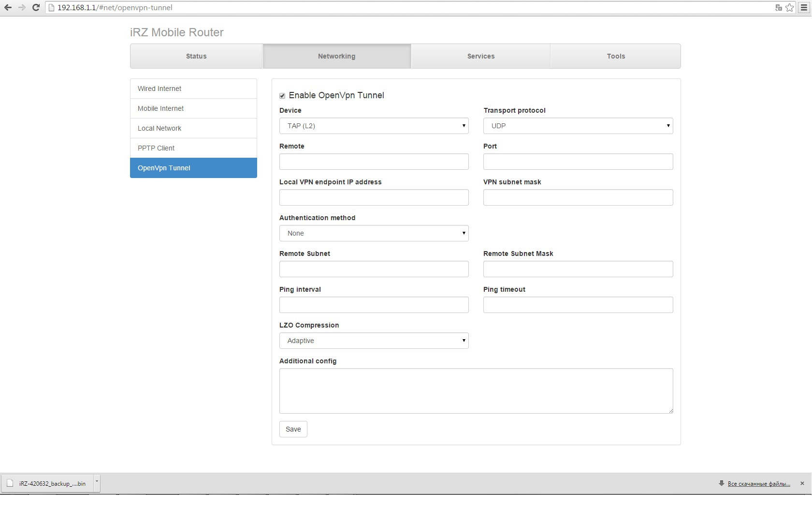Click inside the Additional config text area
This screenshot has height=508, width=812.
476,391
